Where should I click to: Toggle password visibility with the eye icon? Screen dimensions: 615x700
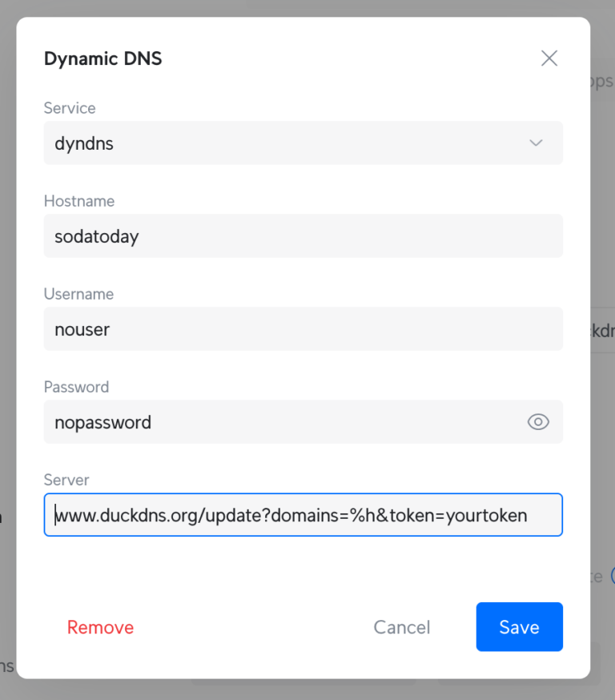[537, 422]
